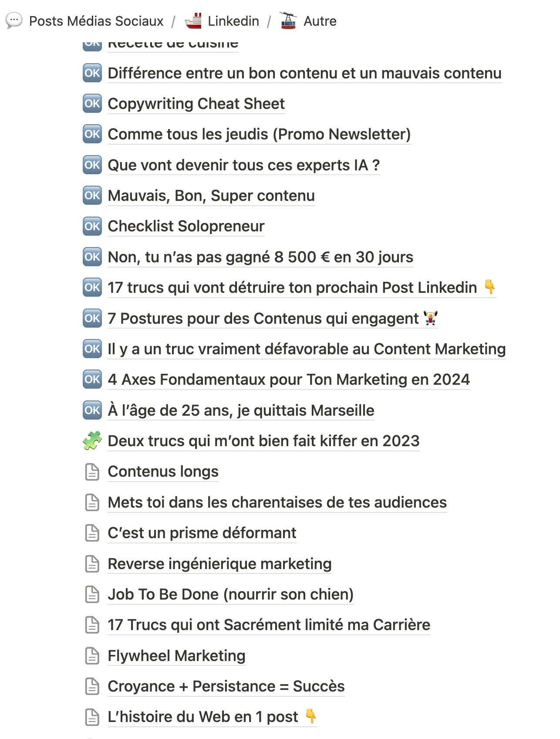Click the speech bubble icon before Posts Médias Sociaux
560x739 pixels.
13,19
